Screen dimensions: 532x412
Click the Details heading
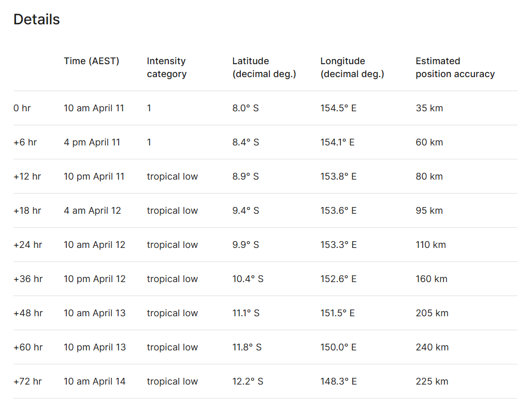[37, 20]
